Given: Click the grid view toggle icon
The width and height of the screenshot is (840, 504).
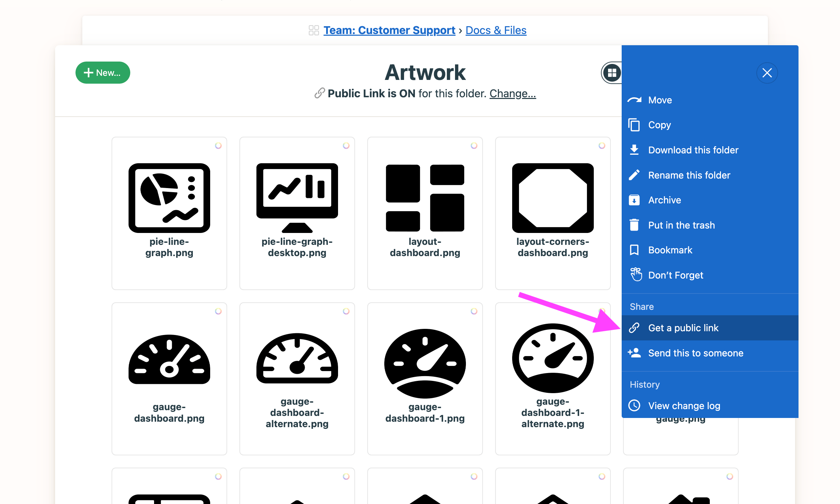Looking at the screenshot, I should click(612, 72).
